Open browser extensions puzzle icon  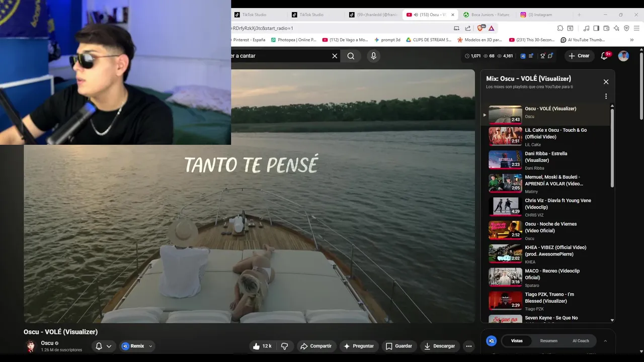point(560,28)
